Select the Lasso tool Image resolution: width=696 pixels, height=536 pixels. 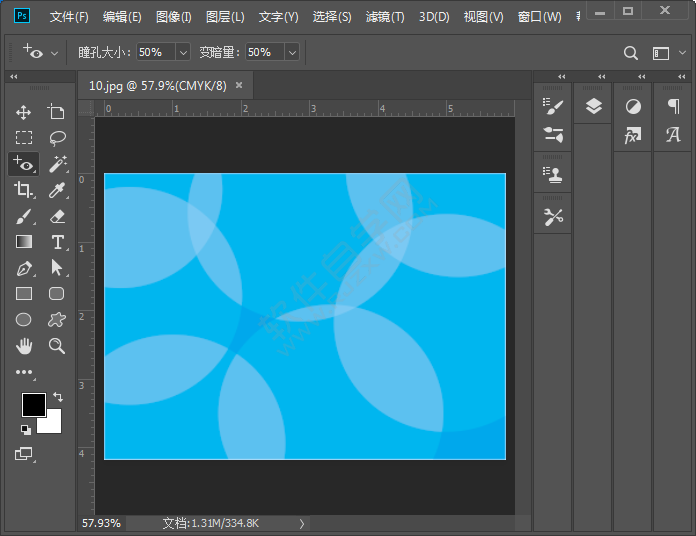point(57,138)
